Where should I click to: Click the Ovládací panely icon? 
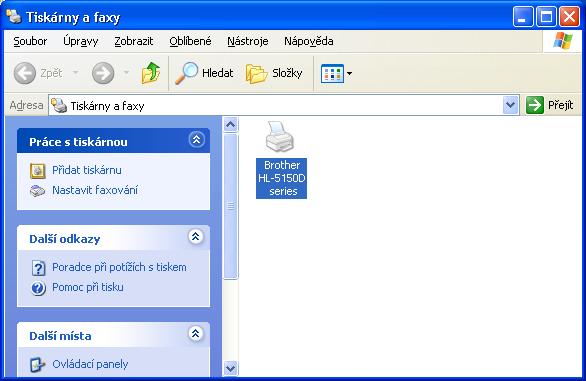click(38, 365)
